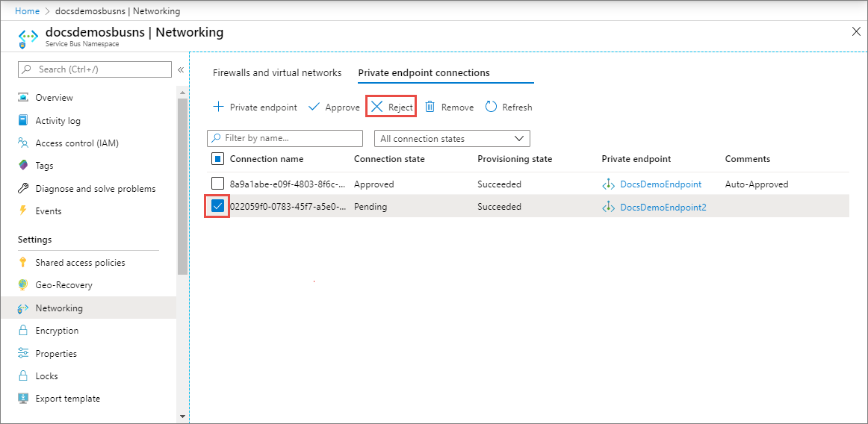This screenshot has height=424, width=868.
Task: Click the 022059f0-0783-45f7-a5e0 connection name
Action: point(289,207)
